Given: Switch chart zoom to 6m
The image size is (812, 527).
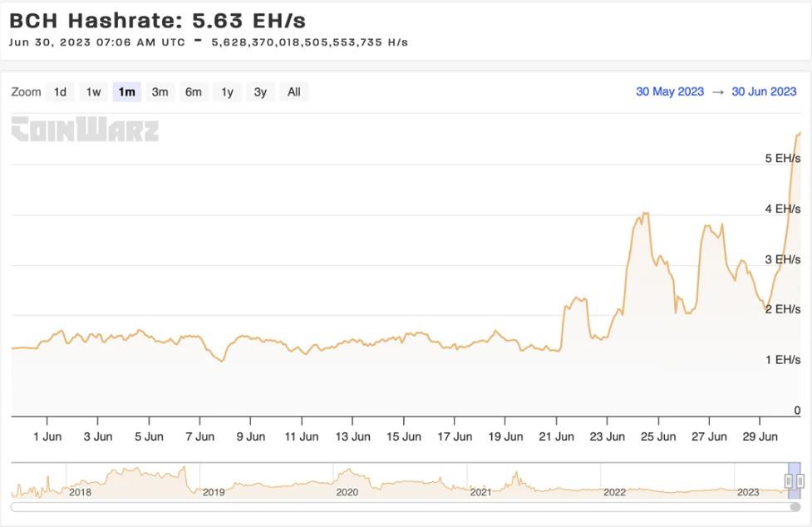Looking at the screenshot, I should point(194,92).
